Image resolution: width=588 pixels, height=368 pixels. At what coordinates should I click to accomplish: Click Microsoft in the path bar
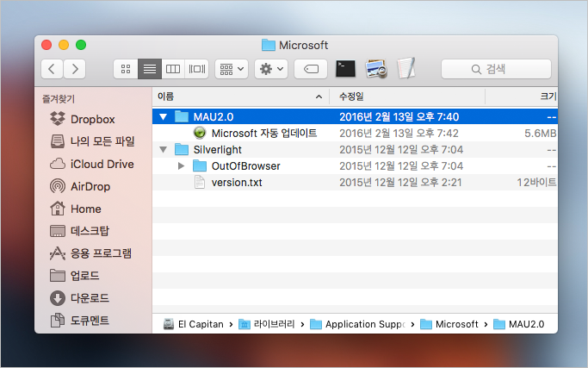tap(449, 324)
